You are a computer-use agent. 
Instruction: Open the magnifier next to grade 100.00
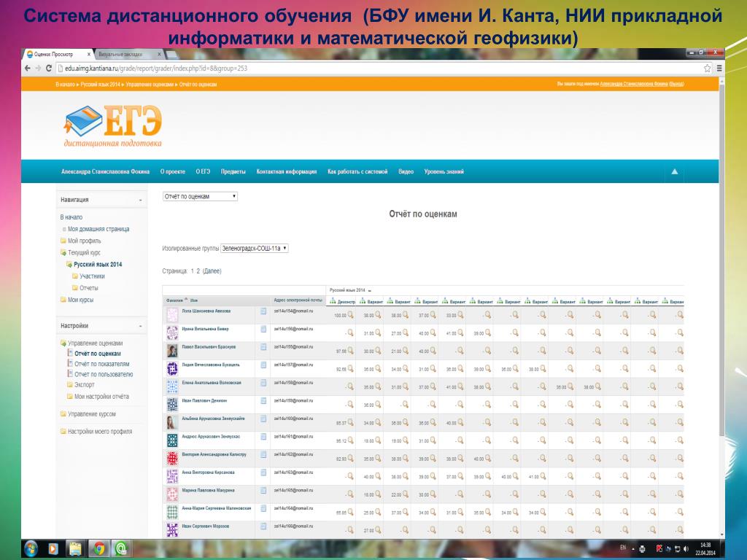(351, 315)
